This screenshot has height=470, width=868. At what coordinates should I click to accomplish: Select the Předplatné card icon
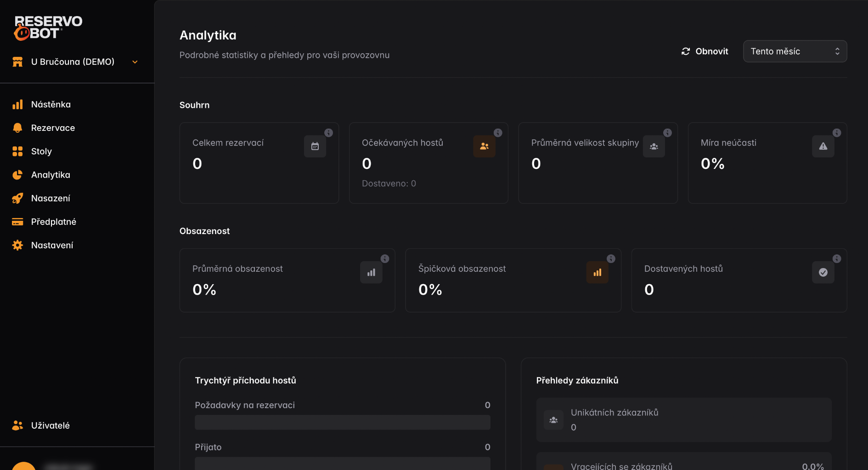point(17,222)
